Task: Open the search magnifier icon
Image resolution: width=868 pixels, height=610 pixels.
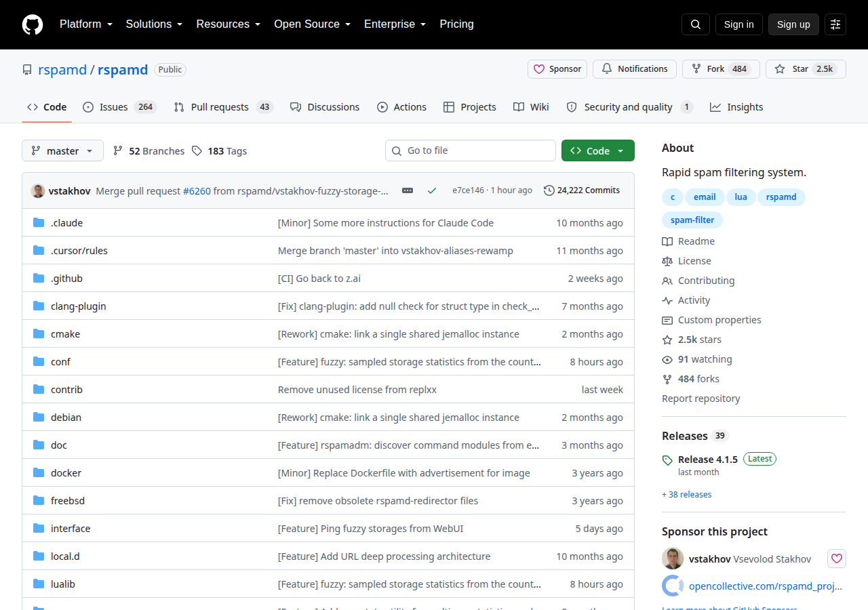Action: point(696,24)
